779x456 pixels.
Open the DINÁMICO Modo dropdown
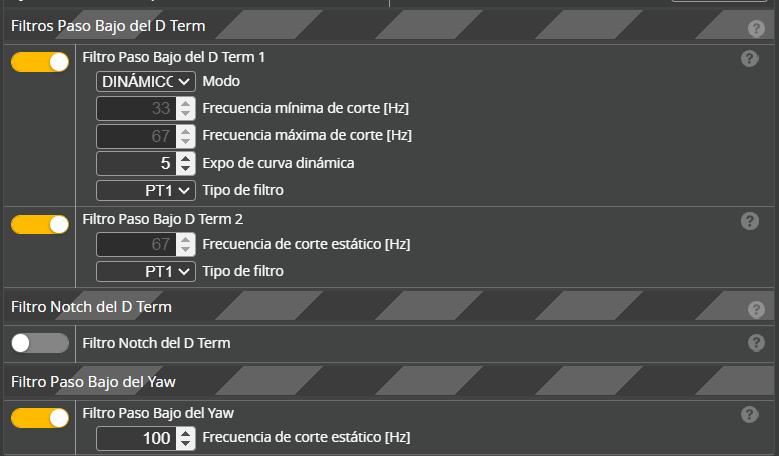tap(146, 82)
